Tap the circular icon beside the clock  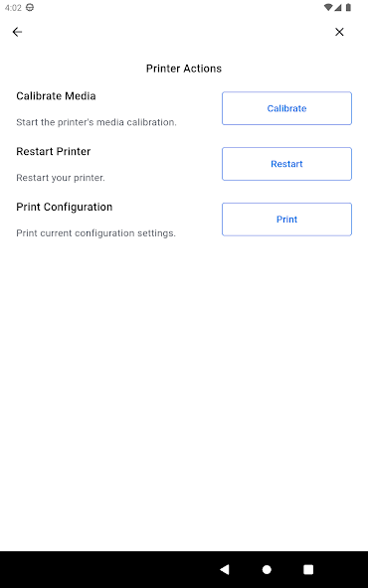point(30,8)
